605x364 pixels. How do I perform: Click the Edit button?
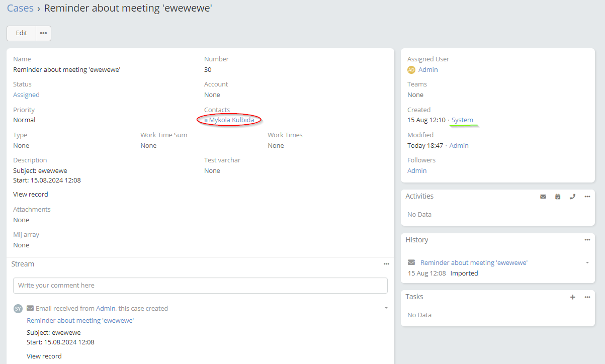tap(22, 33)
